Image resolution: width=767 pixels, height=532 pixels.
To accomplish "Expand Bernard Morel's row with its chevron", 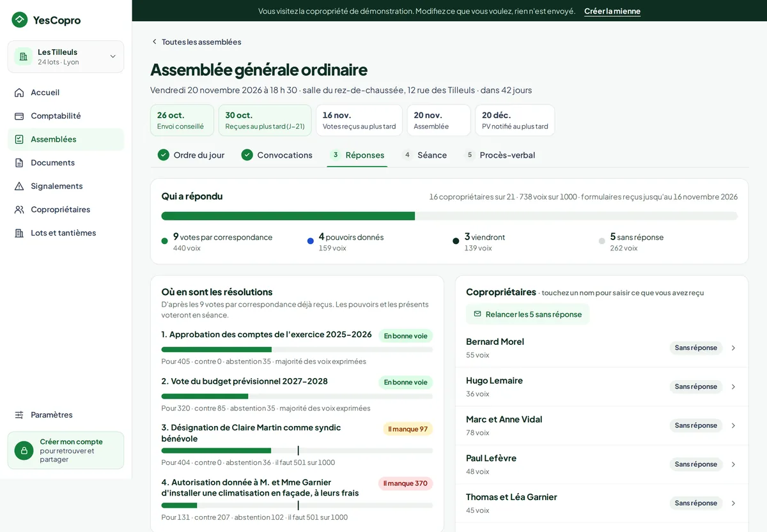I will [733, 348].
